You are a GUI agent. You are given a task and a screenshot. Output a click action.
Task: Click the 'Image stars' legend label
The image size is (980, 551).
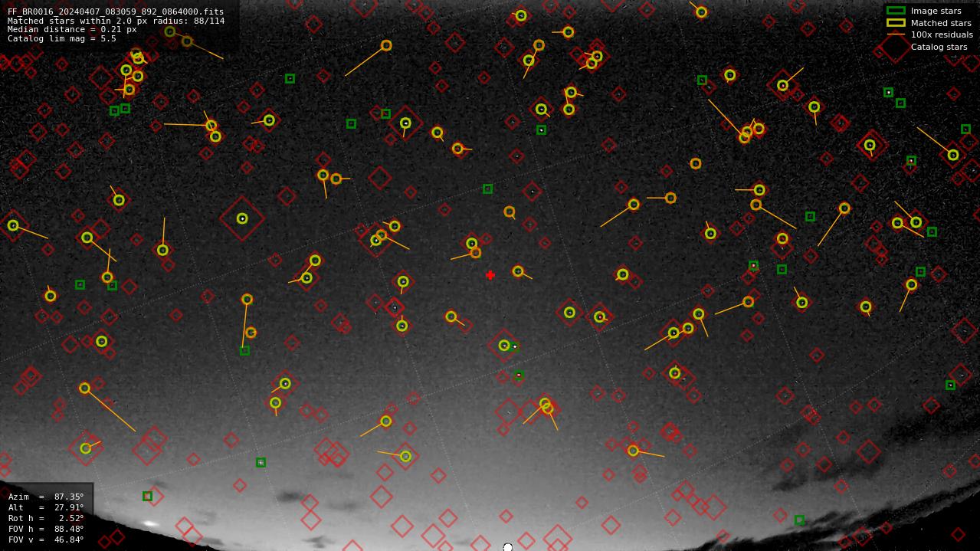(936, 11)
